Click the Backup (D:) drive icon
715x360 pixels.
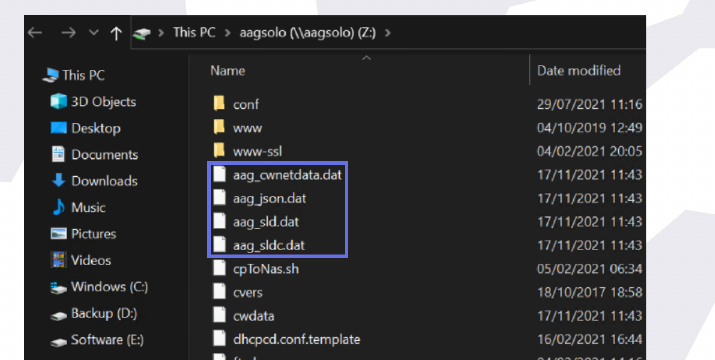[x=58, y=315]
